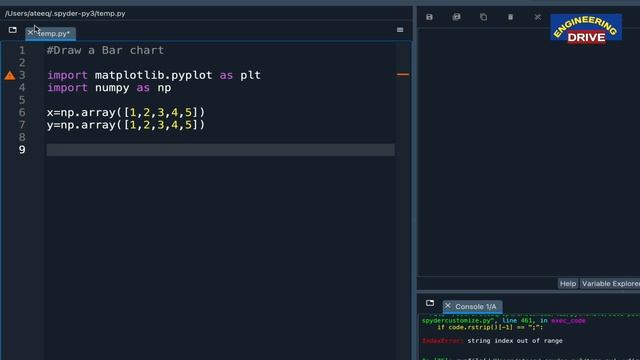The width and height of the screenshot is (640, 360).
Task: Select the temp.py editor tab
Action: (51, 33)
